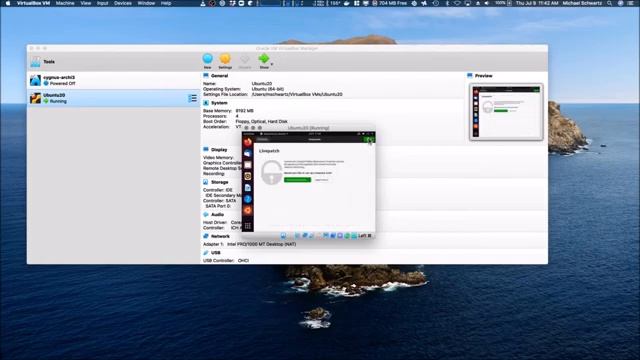Open Ubuntu Software in the dock
The image size is (640, 360).
point(248,211)
